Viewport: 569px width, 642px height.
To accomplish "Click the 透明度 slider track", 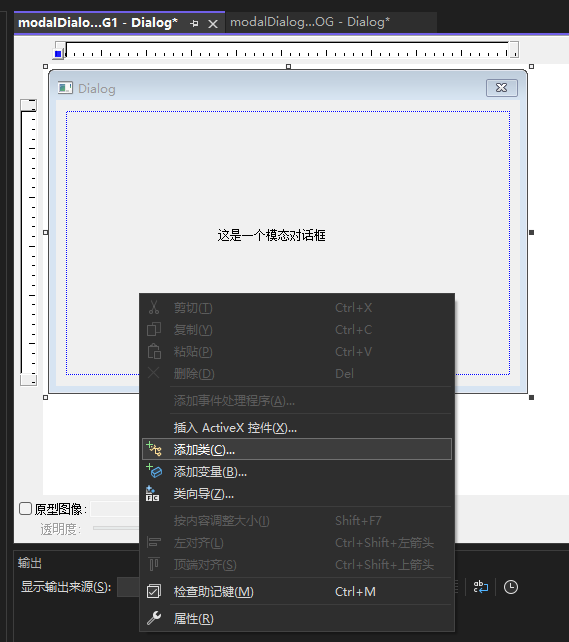I will pyautogui.click(x=116, y=528).
